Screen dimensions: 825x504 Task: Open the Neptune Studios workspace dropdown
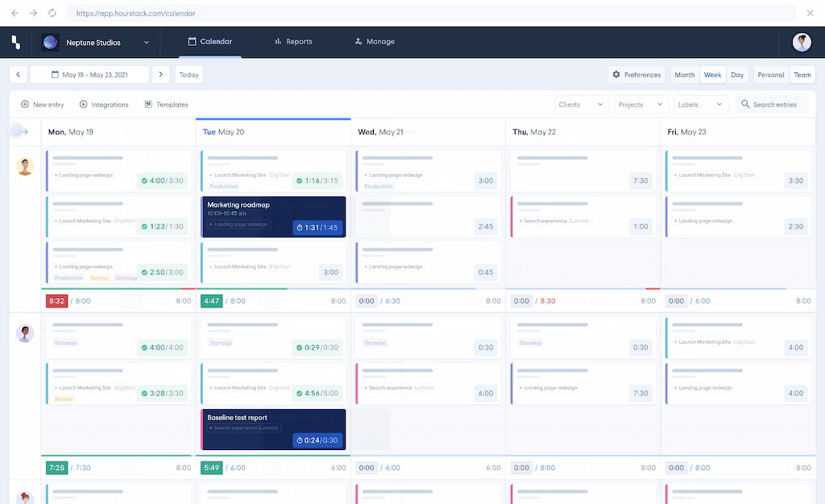tap(93, 42)
